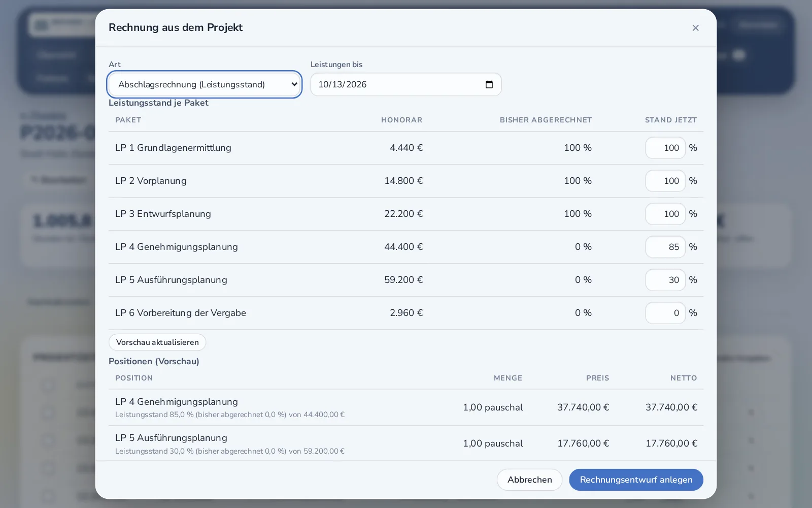Screen dimensions: 812x508
Task: Click LP 6 Vorbereitung der Vergabe row label
Action: click(180, 313)
